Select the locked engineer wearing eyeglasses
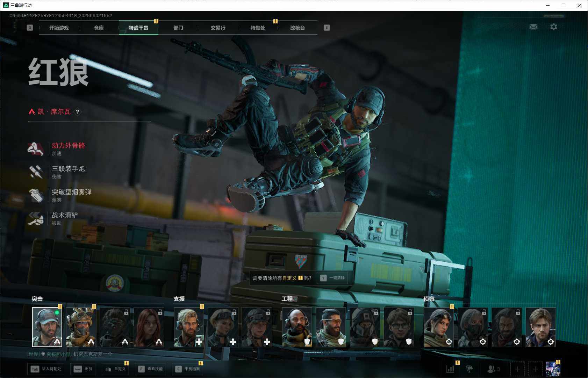Screen dimensions: 588x378 point(399,327)
